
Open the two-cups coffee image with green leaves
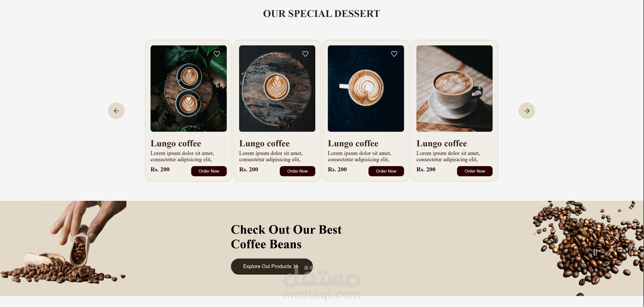(188, 89)
